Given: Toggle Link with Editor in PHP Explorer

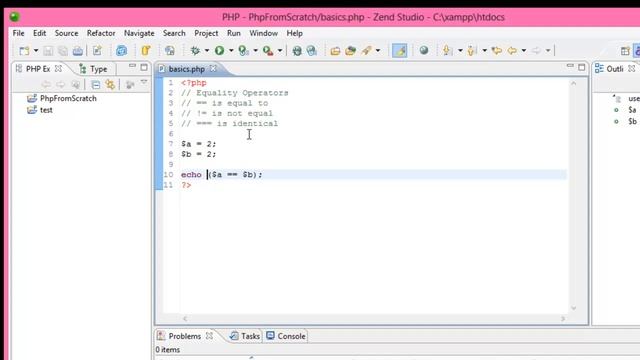Looking at the screenshot, I should click(x=110, y=84).
